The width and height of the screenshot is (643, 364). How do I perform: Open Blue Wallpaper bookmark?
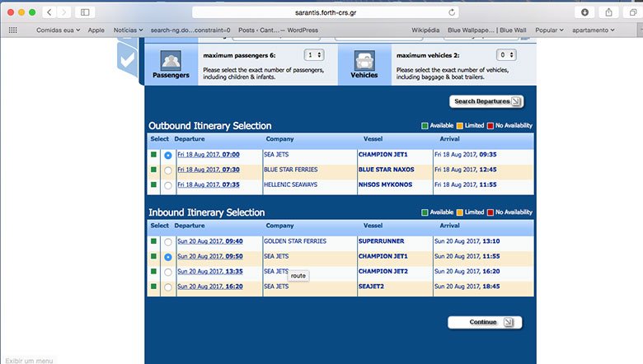pyautogui.click(x=486, y=30)
